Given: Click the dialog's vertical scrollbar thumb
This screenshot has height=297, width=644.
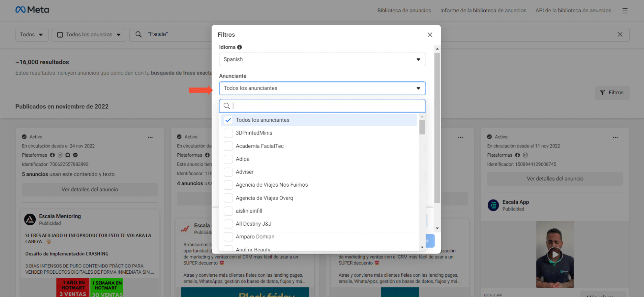Looking at the screenshot, I should pyautogui.click(x=437, y=128).
